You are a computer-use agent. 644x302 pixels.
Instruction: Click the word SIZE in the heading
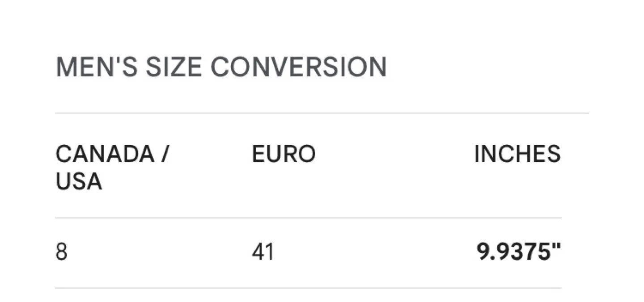click(x=174, y=67)
